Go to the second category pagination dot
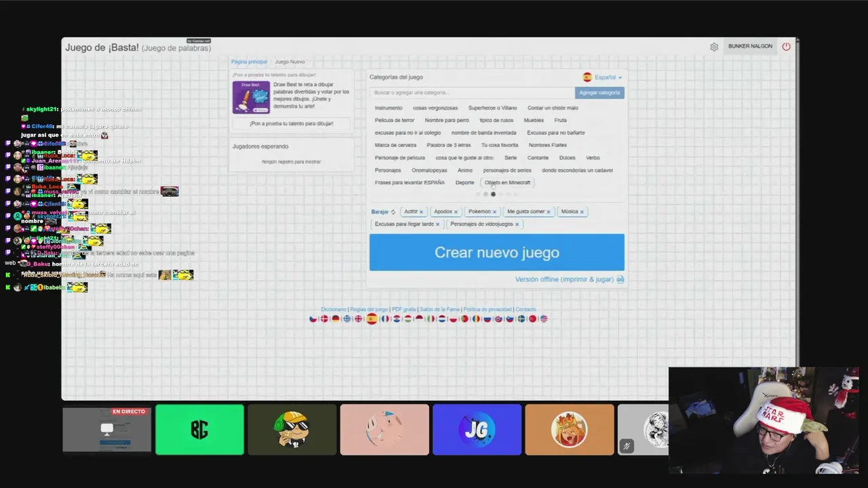The width and height of the screenshot is (868, 488). coord(486,195)
